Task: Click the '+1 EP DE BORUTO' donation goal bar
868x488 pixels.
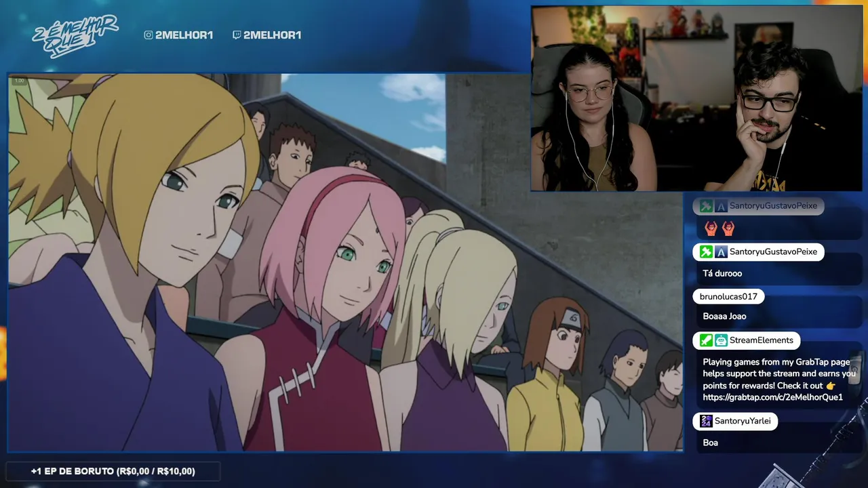Action: (x=113, y=471)
